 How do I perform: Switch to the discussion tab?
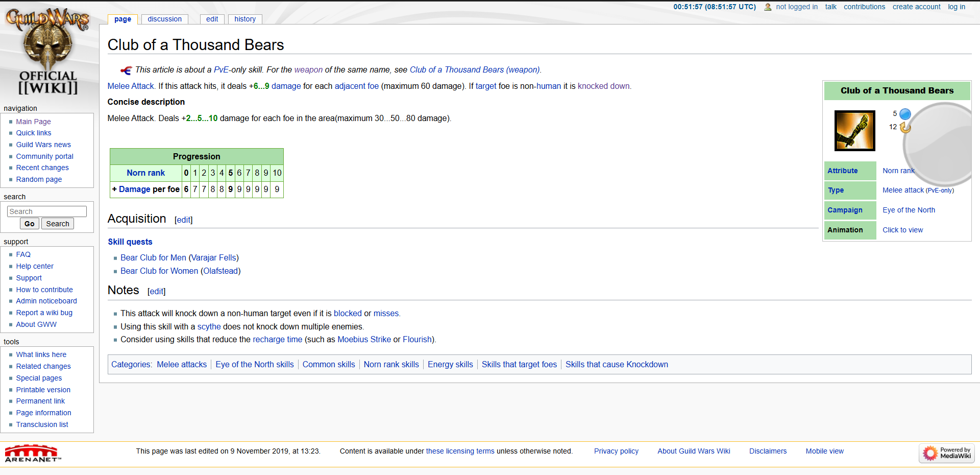click(164, 19)
